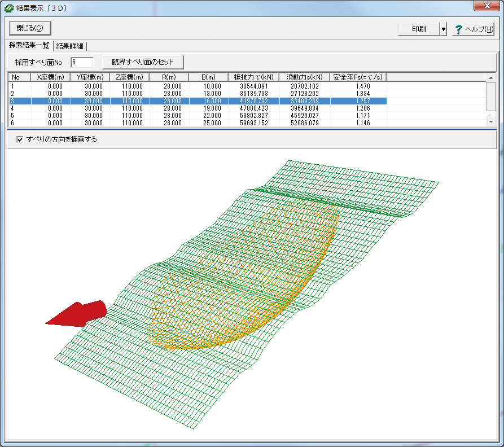Click the app icon in title bar

[x=8, y=8]
